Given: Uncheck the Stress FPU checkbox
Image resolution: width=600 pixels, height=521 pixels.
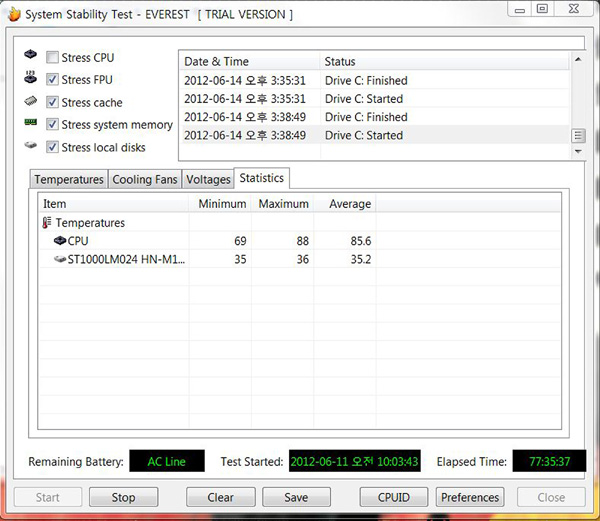Looking at the screenshot, I should (x=52, y=80).
